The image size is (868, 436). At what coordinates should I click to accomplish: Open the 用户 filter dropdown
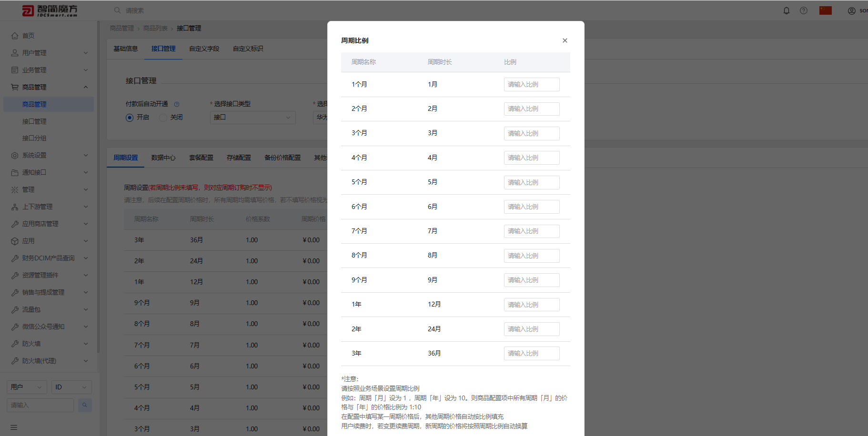tap(27, 387)
